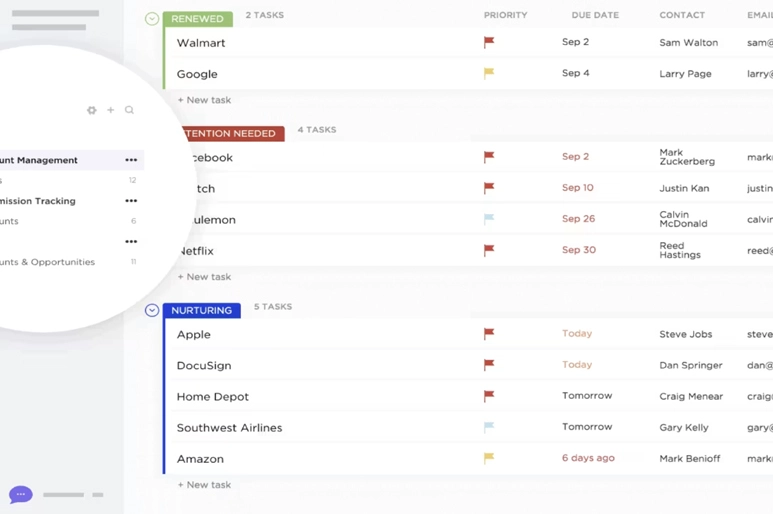Click the red priority flag for Apple
773x514 pixels.
[x=489, y=334]
